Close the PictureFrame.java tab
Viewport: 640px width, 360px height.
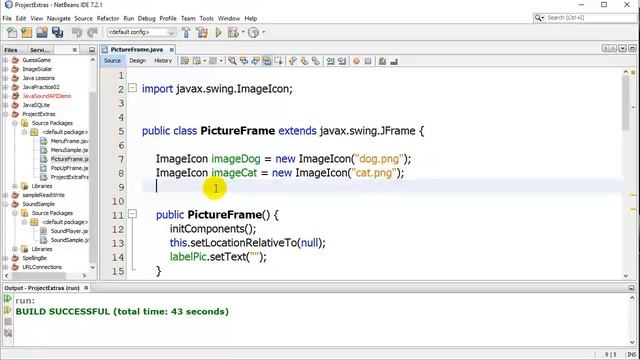tap(171, 50)
